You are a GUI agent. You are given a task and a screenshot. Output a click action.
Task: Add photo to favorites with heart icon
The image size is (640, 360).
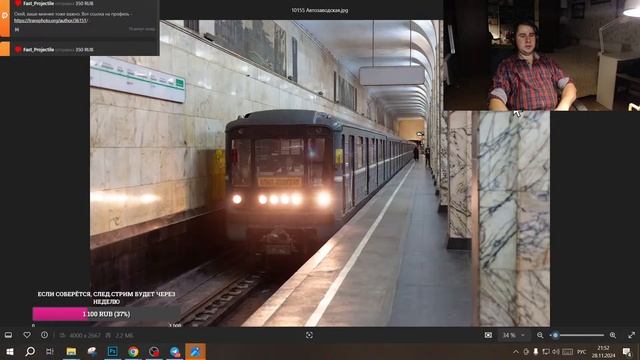click(27, 335)
